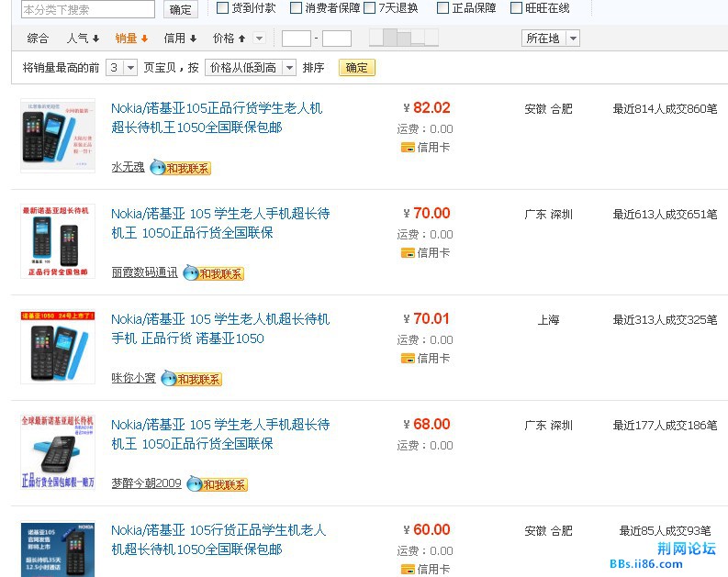
Task: Click the 和我联系 chat icon for 咪你小窝
Action: pos(192,379)
